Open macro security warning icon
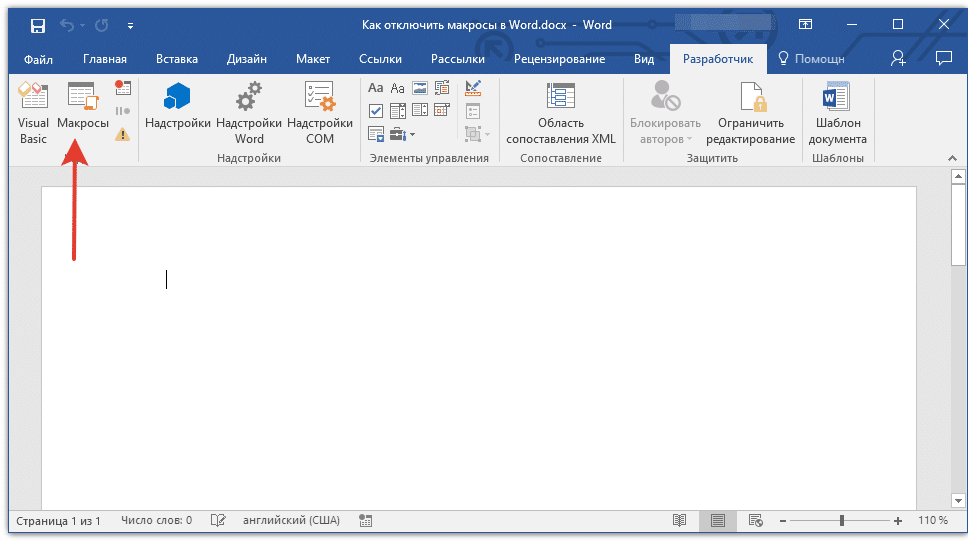Image resolution: width=968 pixels, height=541 pixels. tap(123, 134)
